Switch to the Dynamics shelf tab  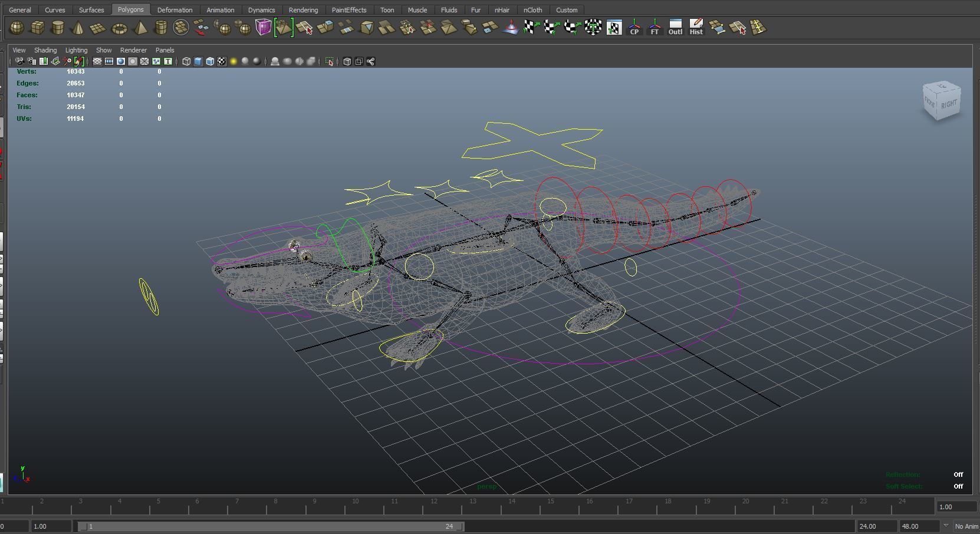[261, 10]
